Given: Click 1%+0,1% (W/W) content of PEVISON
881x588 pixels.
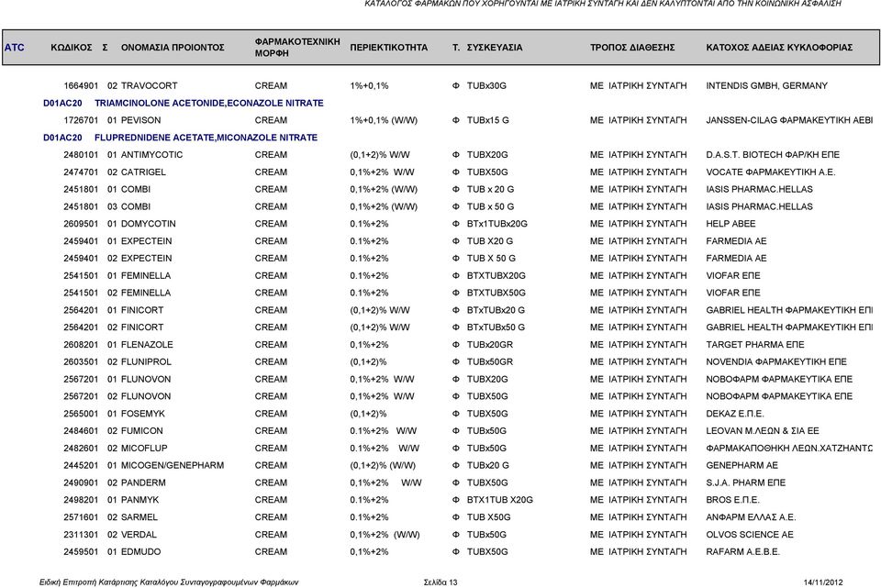Looking at the screenshot, I should (x=384, y=120).
